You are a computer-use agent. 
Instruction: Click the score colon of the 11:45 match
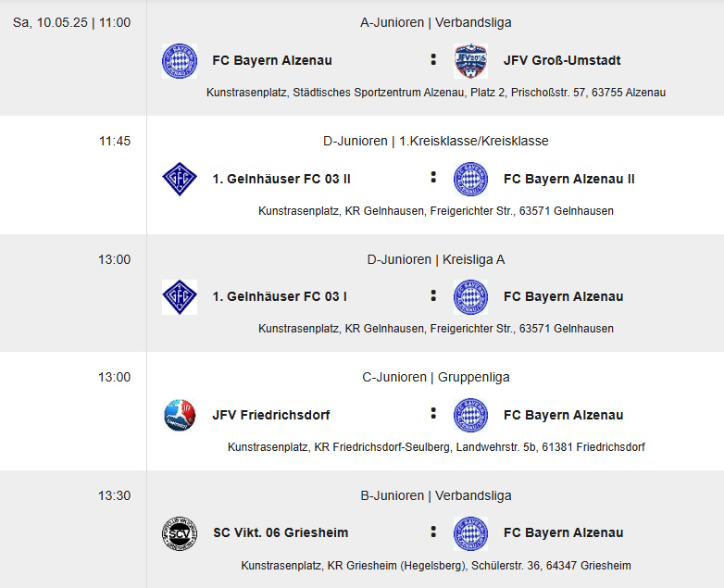(433, 178)
